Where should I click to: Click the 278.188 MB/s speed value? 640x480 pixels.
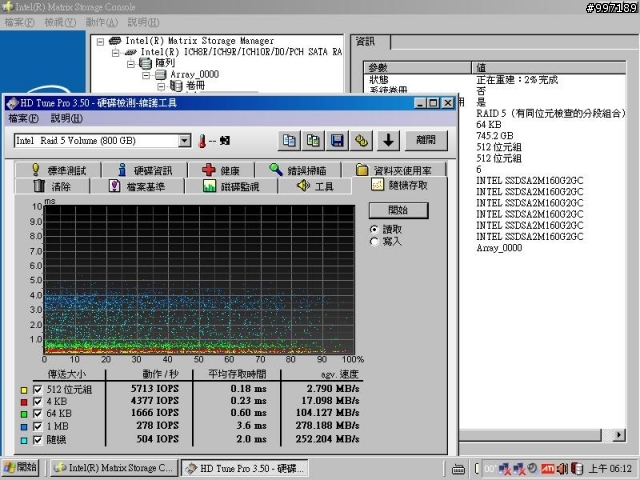click(x=327, y=426)
